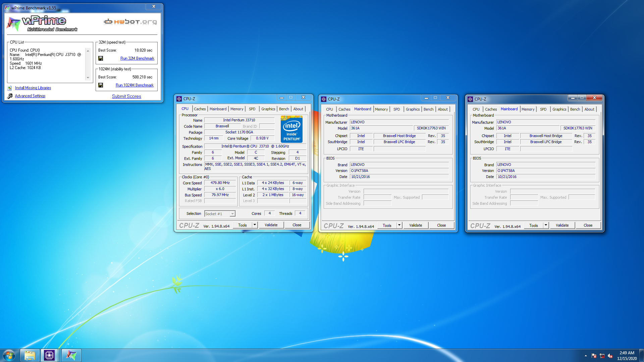This screenshot has width=644, height=362.
Task: Click Validate in first CPU-Z
Action: 271,225
